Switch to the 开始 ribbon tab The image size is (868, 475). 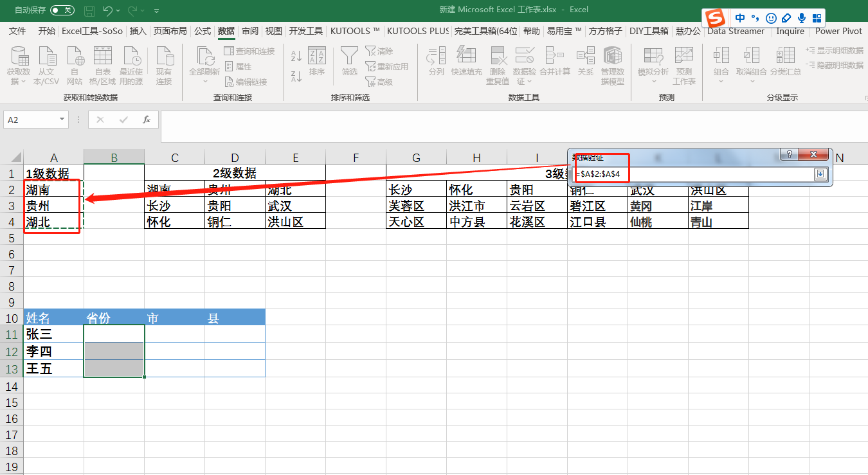pos(46,31)
